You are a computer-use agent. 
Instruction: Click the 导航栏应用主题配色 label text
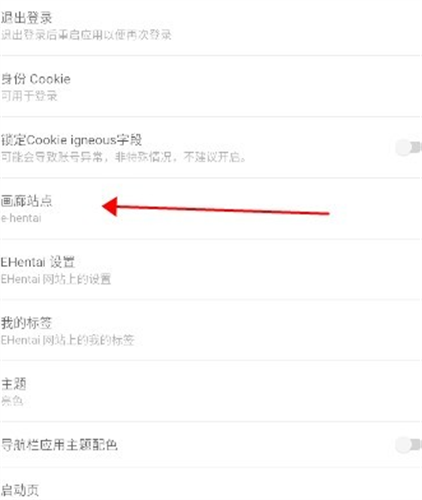click(x=59, y=445)
